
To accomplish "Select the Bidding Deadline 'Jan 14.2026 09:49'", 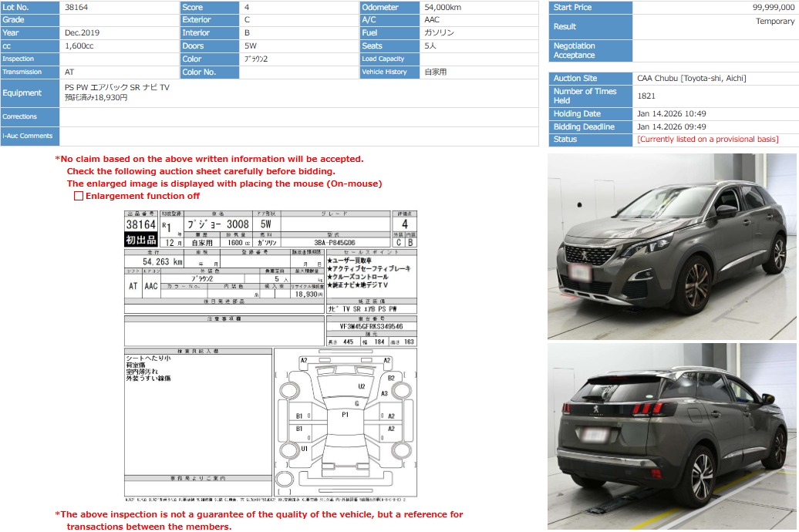I will click(672, 127).
